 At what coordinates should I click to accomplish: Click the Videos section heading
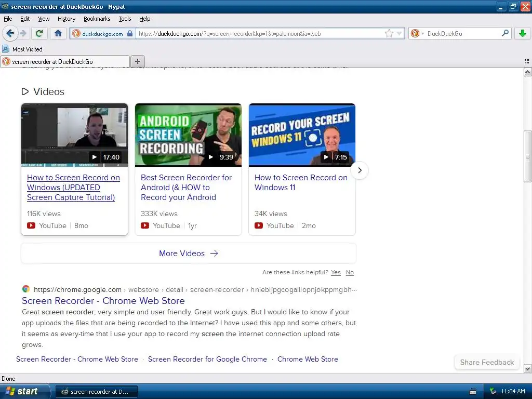coord(48,91)
